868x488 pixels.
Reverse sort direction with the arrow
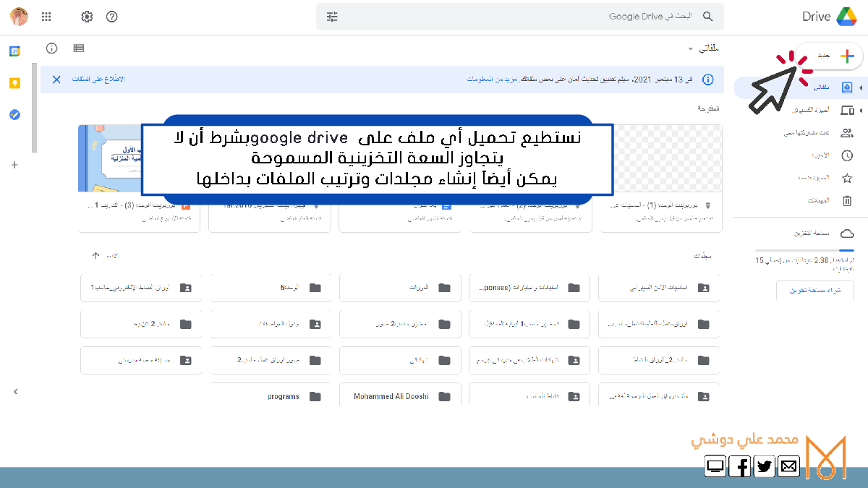tap(95, 256)
